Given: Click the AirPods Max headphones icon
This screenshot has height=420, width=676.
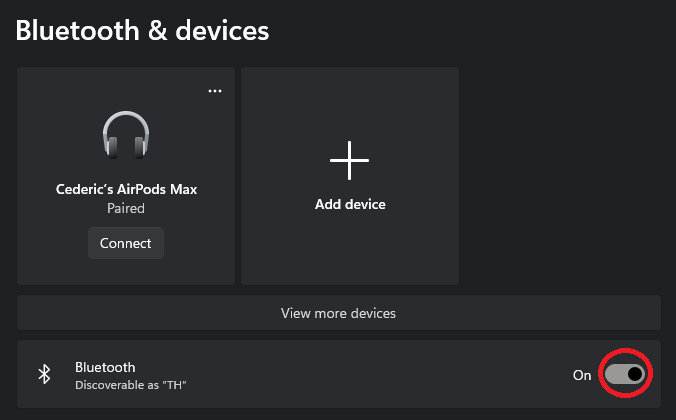Looking at the screenshot, I should click(x=126, y=135).
